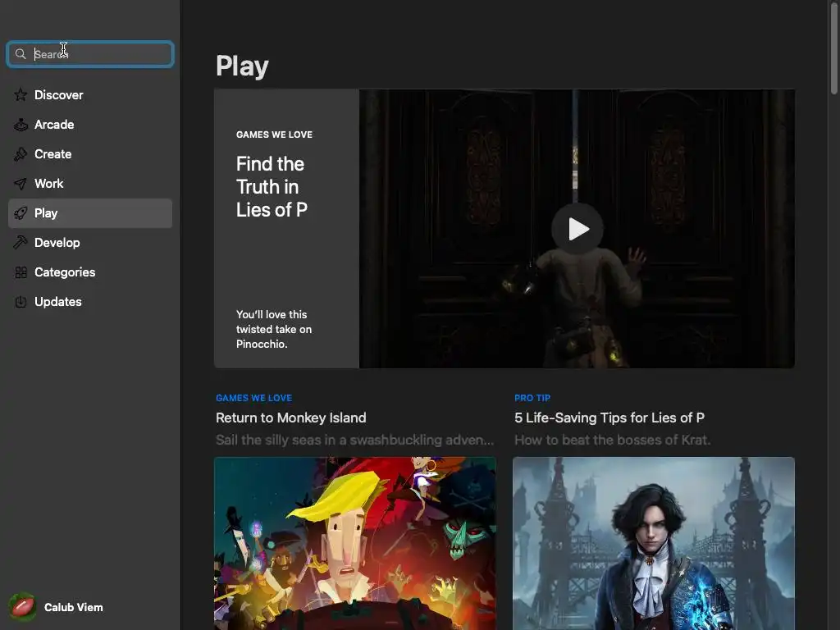
Task: Open the Calub Viem account name
Action: point(73,608)
